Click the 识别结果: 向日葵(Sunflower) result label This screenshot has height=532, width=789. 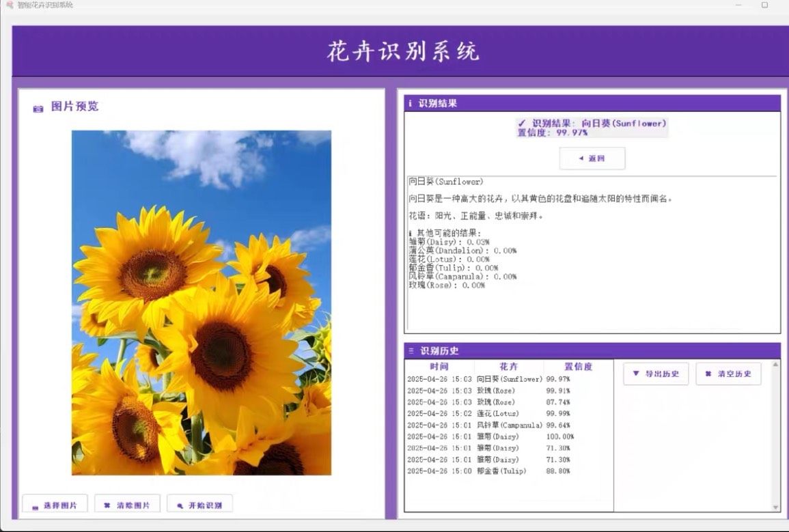[x=592, y=123]
